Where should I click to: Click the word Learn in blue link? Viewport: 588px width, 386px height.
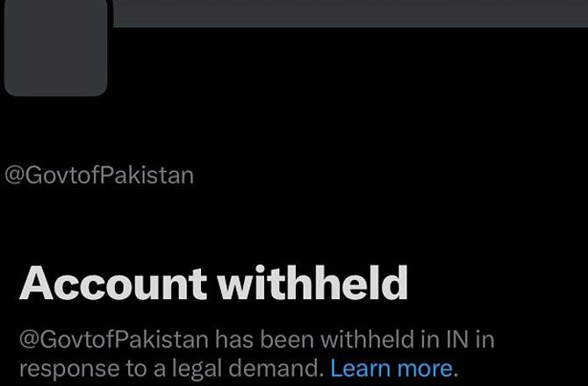361,368
